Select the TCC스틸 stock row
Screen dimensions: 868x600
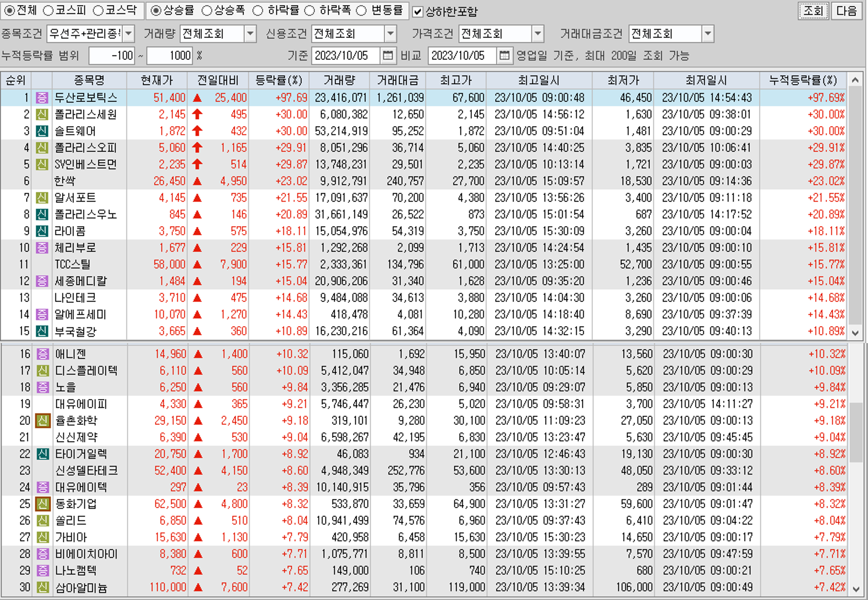[x=424, y=264]
